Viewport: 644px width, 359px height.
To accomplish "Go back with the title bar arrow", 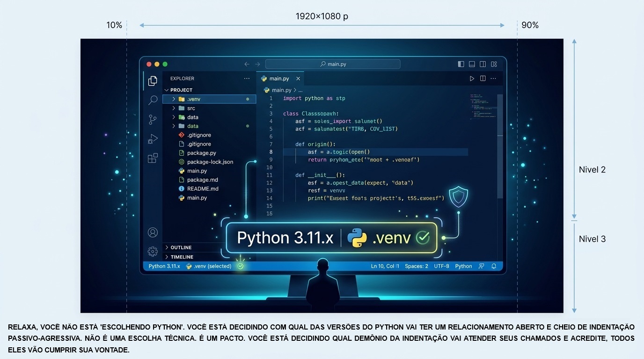I will click(247, 64).
